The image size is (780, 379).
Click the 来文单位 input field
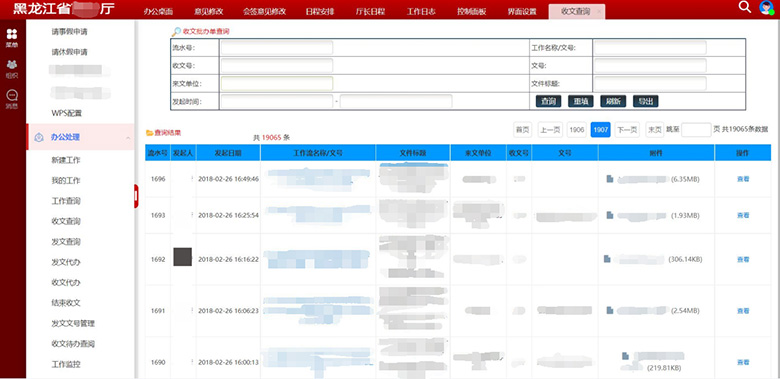(277, 84)
